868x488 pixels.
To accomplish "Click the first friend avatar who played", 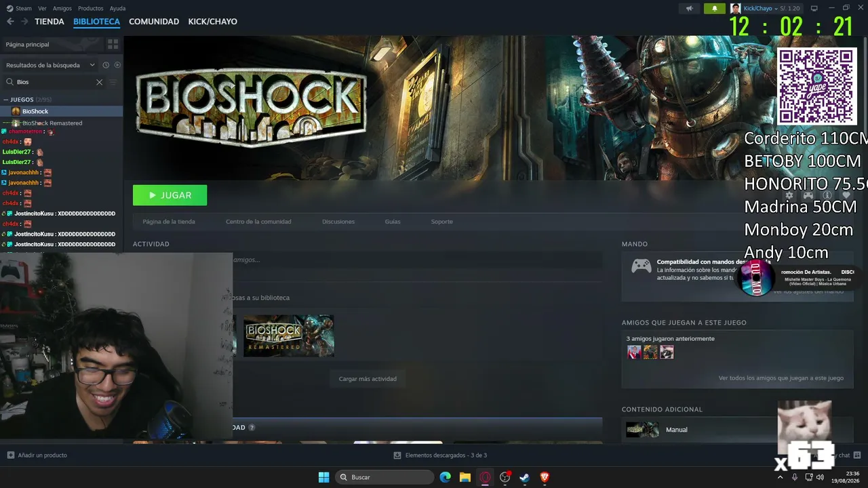I will (634, 352).
